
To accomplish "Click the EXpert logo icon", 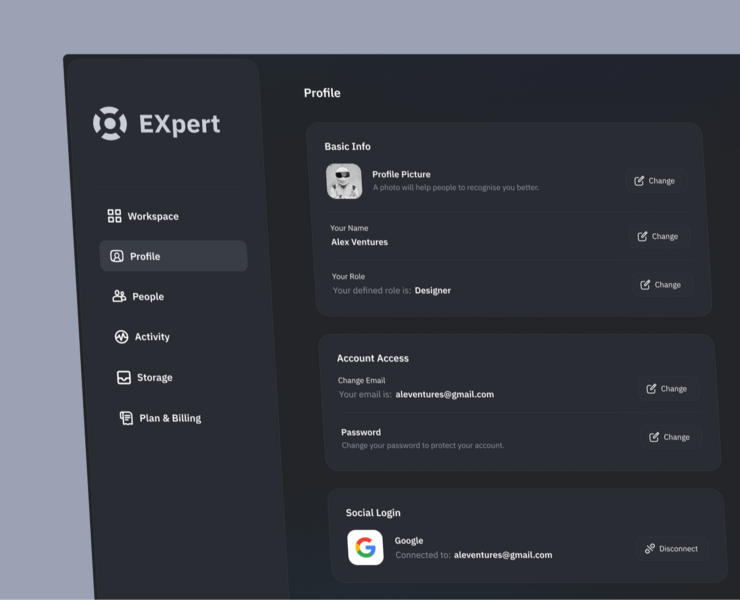I will click(x=110, y=123).
